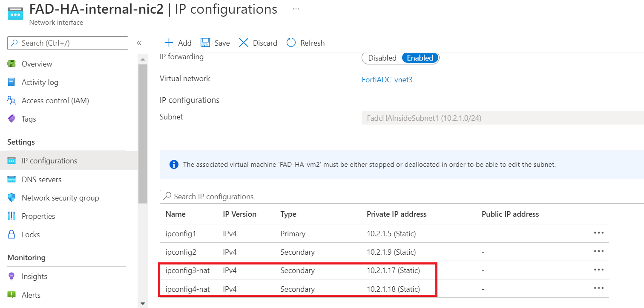This screenshot has height=308, width=644.
Task: Open options menu for ipconfig1 row
Action: click(x=599, y=232)
